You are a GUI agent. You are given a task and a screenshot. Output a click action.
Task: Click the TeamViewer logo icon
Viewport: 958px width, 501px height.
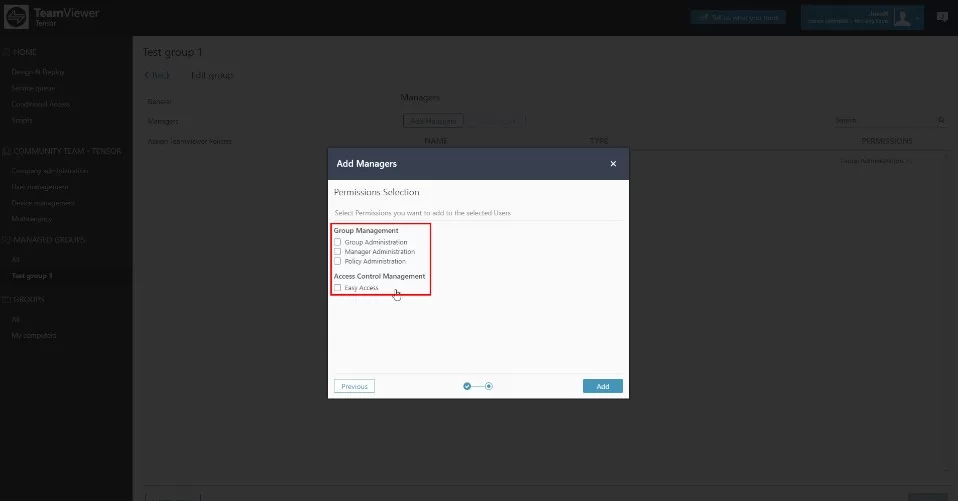click(16, 16)
